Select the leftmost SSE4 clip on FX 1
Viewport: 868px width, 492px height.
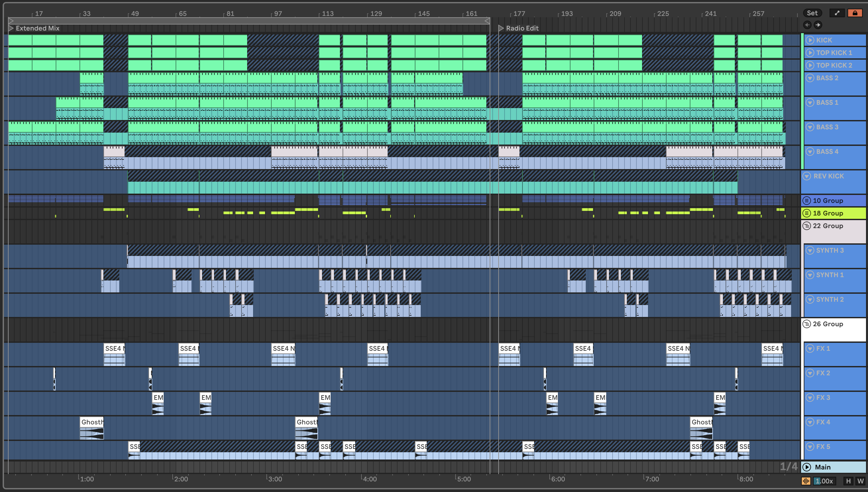click(x=114, y=354)
